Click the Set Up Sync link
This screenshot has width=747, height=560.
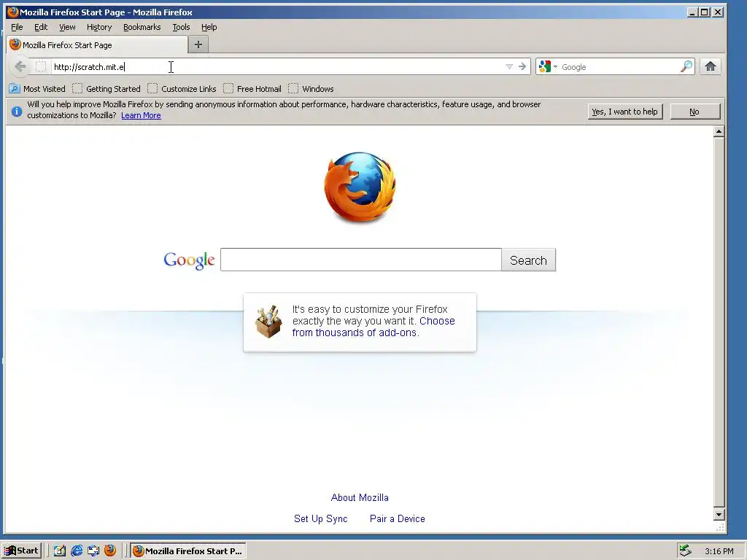pos(321,518)
